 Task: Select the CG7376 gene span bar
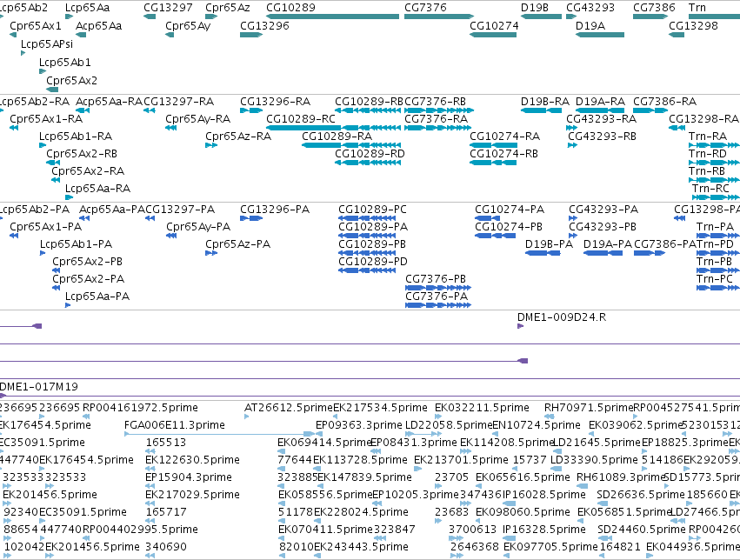pos(439,17)
